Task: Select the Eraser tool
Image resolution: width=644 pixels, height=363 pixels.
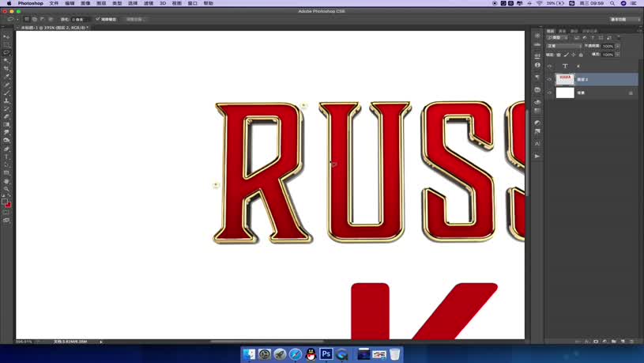Action: pos(6,117)
